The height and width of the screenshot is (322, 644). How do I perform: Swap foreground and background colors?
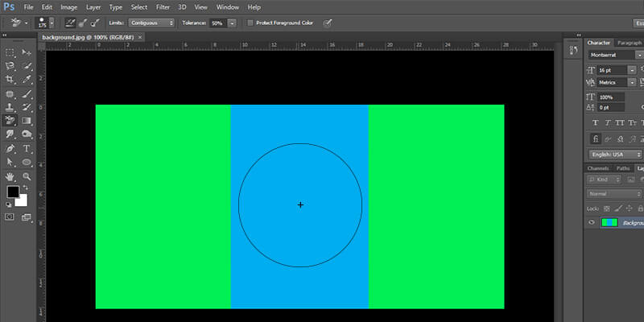[x=26, y=188]
